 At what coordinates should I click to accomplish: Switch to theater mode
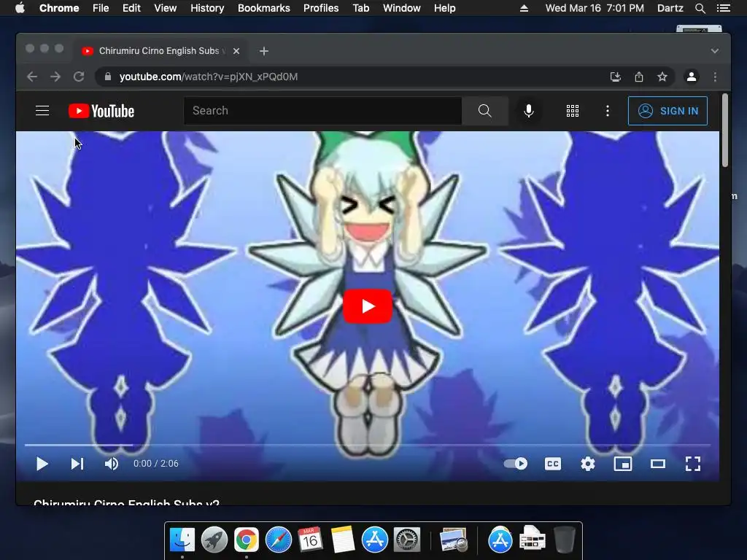point(658,464)
